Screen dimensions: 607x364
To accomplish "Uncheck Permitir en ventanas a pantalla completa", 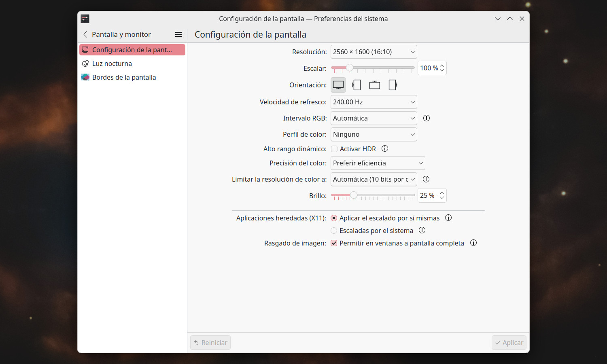I will click(x=334, y=243).
